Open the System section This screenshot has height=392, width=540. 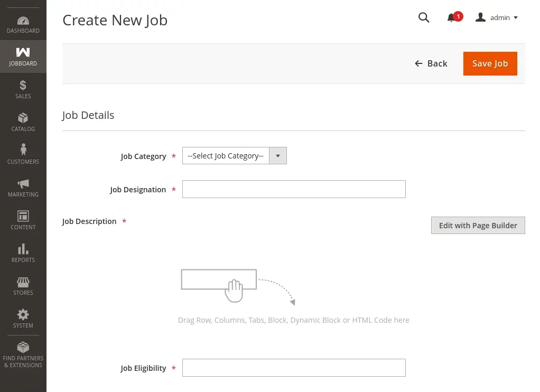[23, 318]
